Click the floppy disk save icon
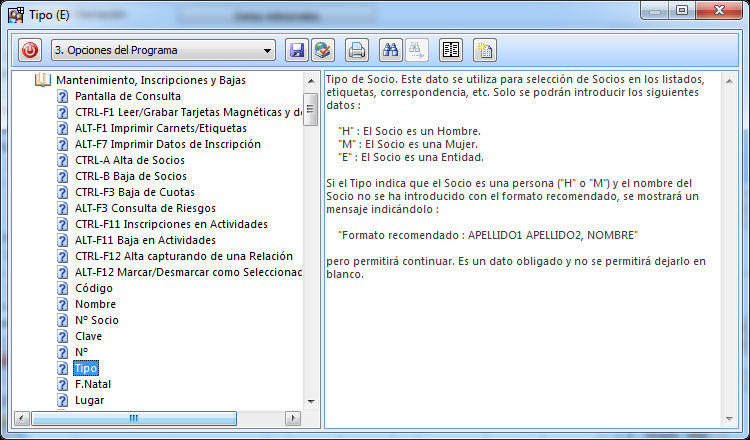750x440 pixels. [296, 49]
